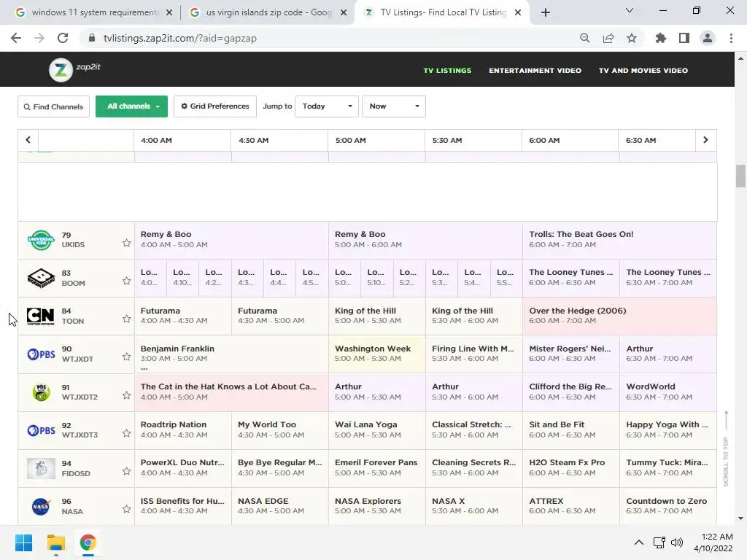Screen dimensions: 747x560
Task: Show hidden tray icons chevron
Action: pos(639,542)
